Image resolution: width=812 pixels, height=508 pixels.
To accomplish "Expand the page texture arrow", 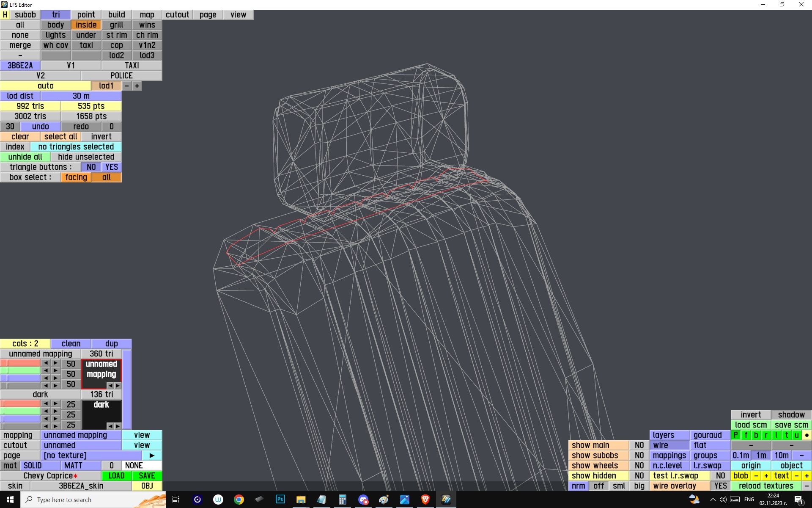I will tap(152, 456).
